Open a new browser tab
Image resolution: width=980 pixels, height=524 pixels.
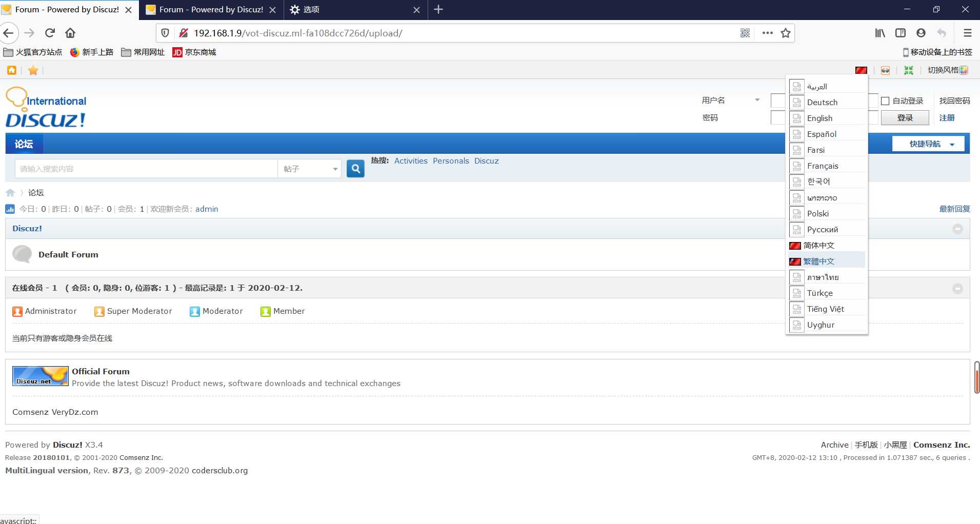(438, 9)
